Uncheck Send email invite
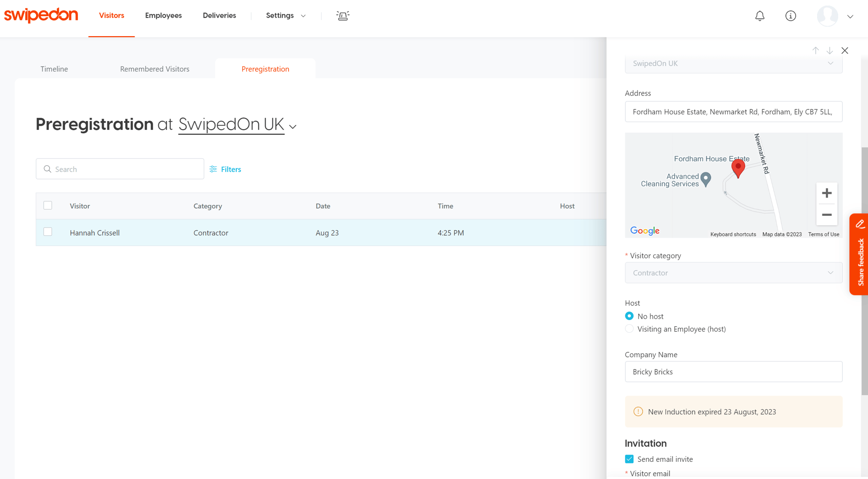 [x=629, y=459]
